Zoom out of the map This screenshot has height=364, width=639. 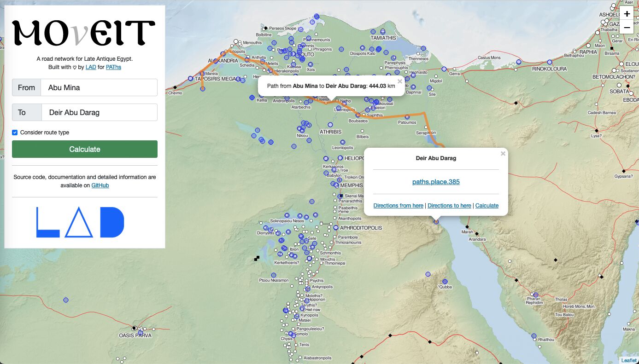click(x=627, y=28)
